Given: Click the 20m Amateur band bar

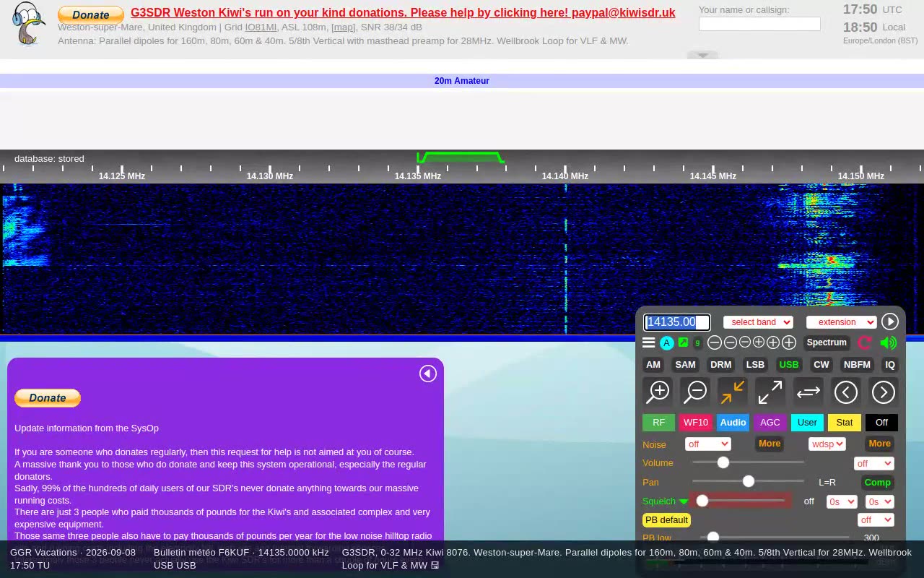Looking at the screenshot, I should [x=462, y=81].
